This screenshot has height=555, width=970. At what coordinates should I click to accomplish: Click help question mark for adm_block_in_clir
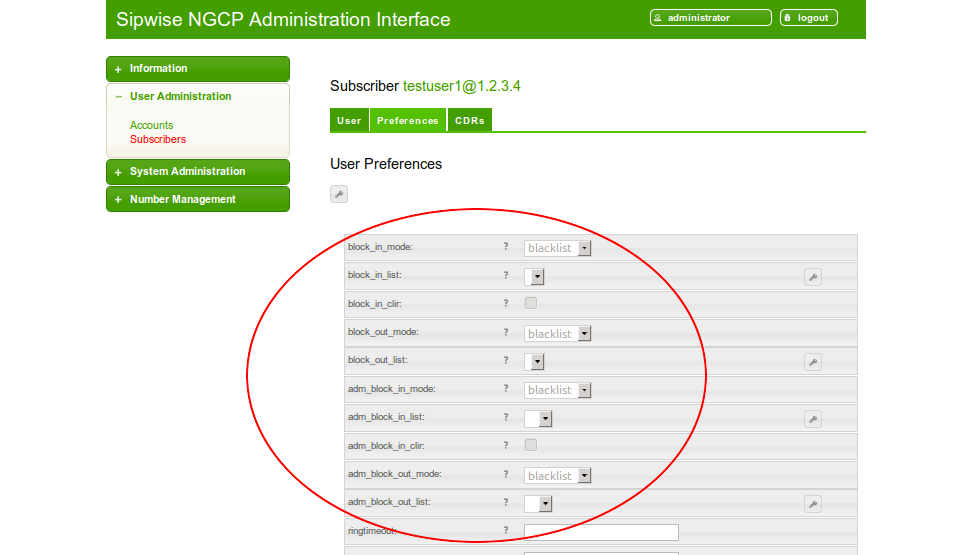click(506, 445)
